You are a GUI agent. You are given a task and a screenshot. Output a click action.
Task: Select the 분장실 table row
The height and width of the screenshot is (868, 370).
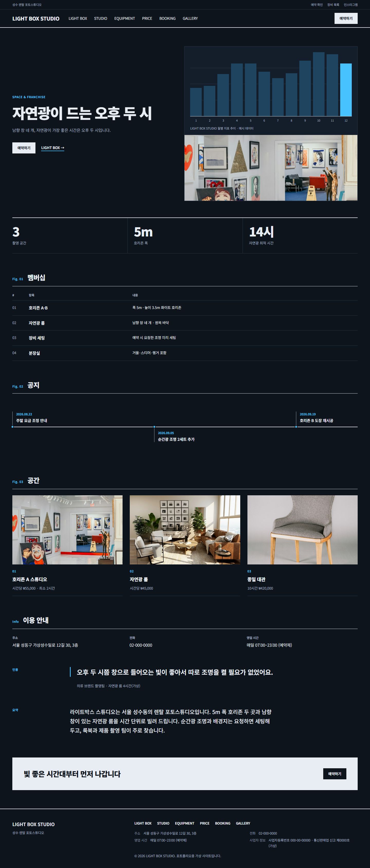185,353
